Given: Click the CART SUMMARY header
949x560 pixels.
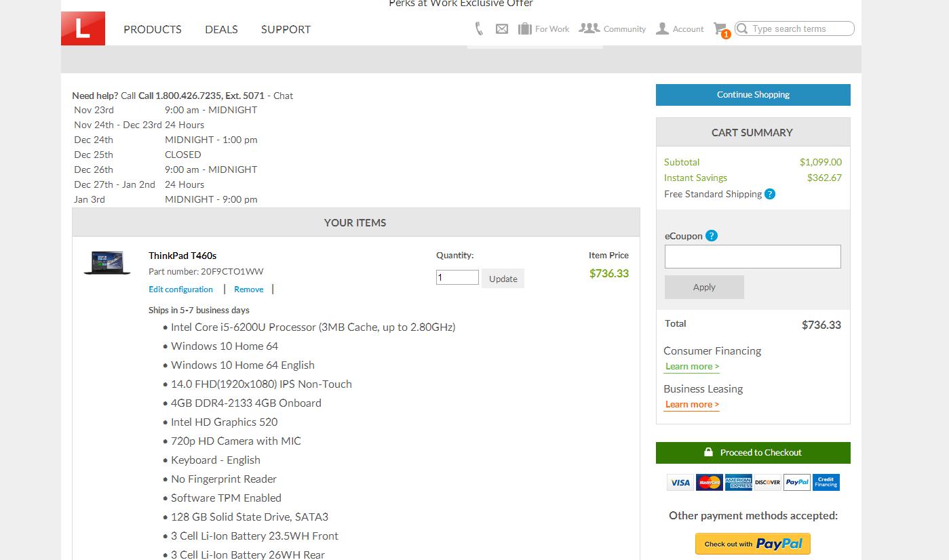Looking at the screenshot, I should coord(752,133).
